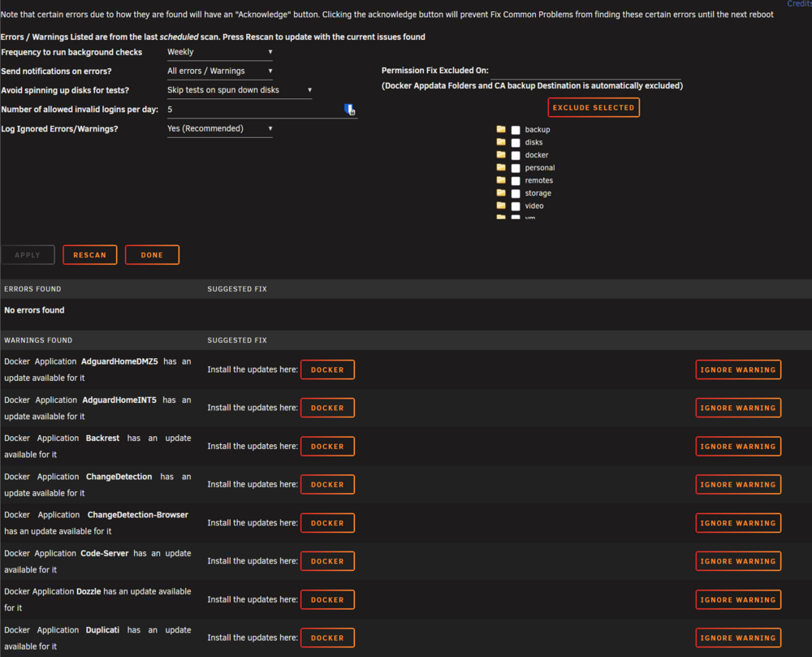This screenshot has width=812, height=657.
Task: Click the Dozzle warning text
Action: coord(97,599)
